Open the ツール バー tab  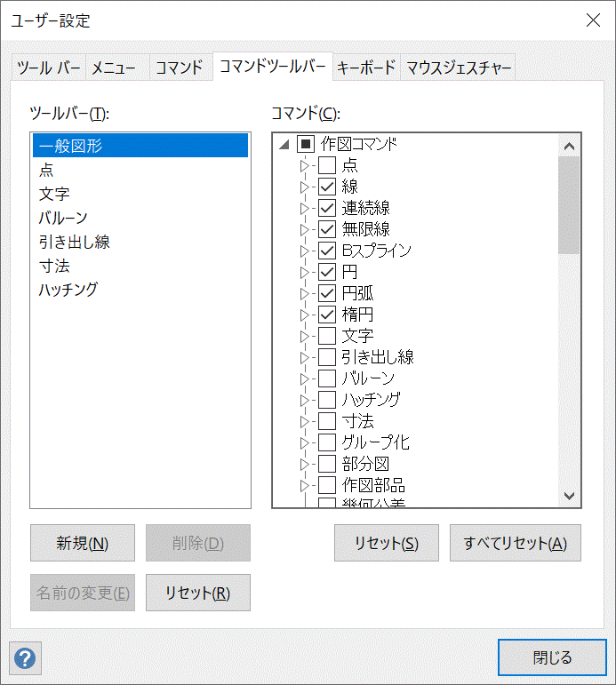[x=48, y=68]
